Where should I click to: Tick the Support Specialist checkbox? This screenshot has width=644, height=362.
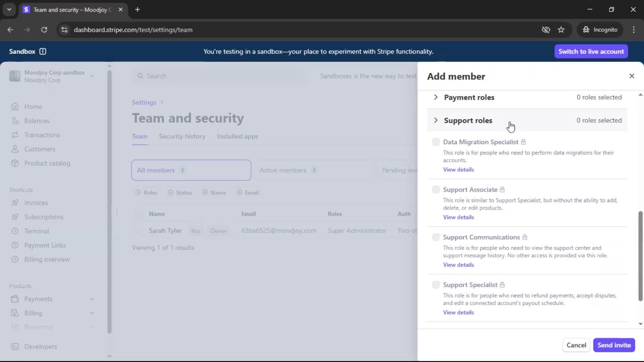click(436, 285)
